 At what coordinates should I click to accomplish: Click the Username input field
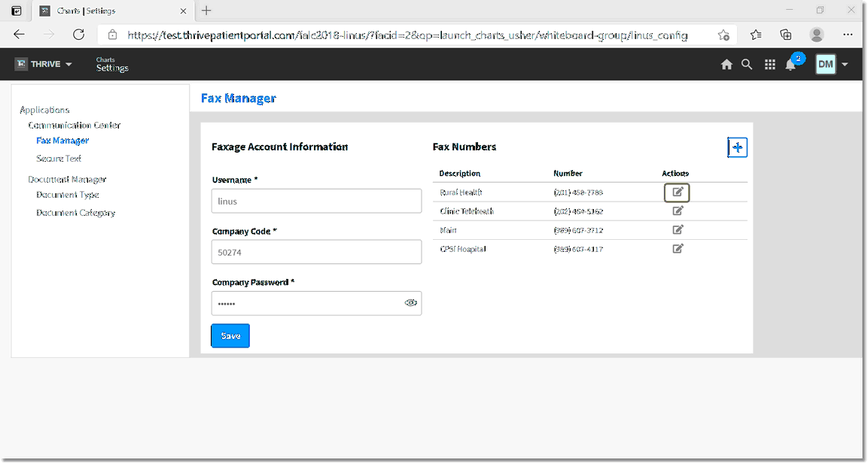[x=317, y=202]
